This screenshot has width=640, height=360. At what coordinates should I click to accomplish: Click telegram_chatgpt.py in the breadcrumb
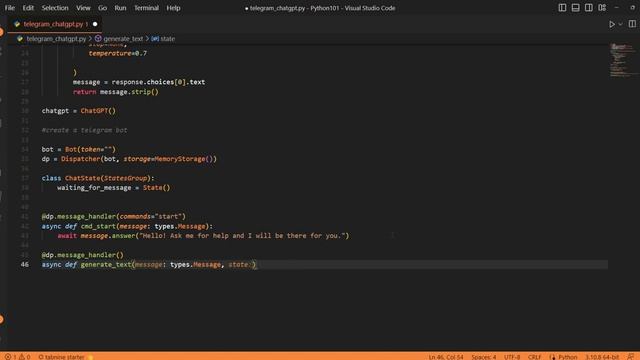point(56,39)
